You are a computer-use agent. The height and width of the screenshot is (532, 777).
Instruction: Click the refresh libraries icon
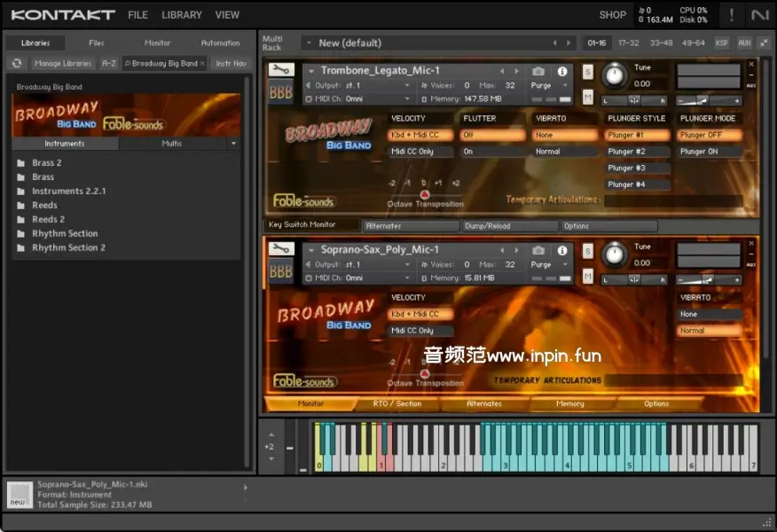click(x=16, y=63)
